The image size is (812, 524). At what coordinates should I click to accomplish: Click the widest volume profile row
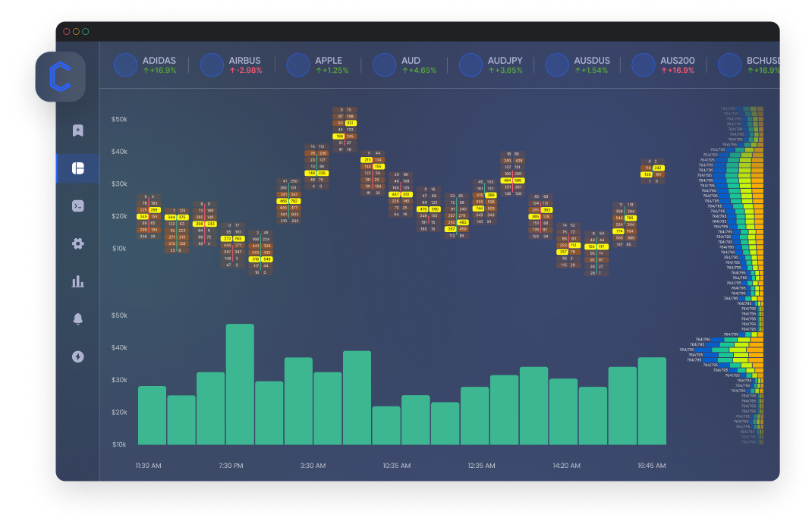coord(722,350)
